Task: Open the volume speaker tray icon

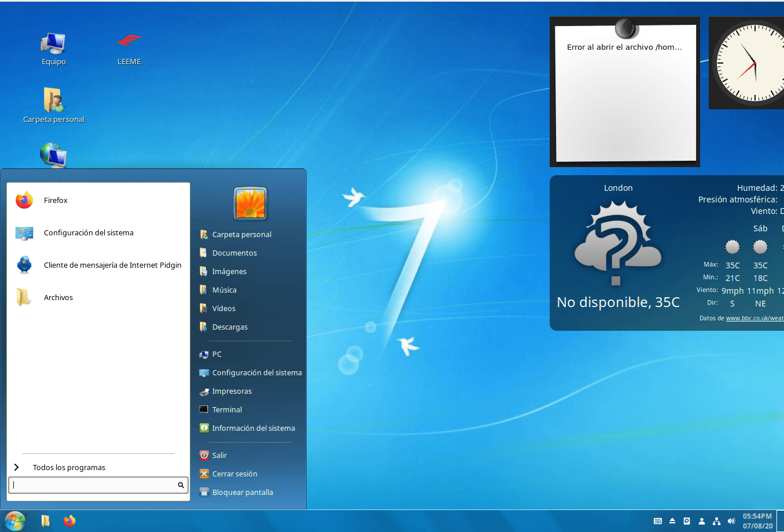Action: point(731,521)
